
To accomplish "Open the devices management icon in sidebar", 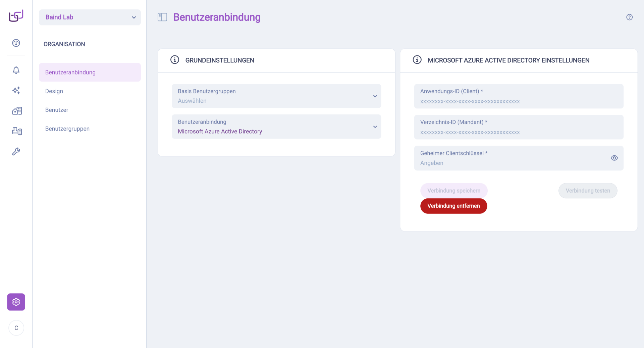I will pyautogui.click(x=16, y=131).
